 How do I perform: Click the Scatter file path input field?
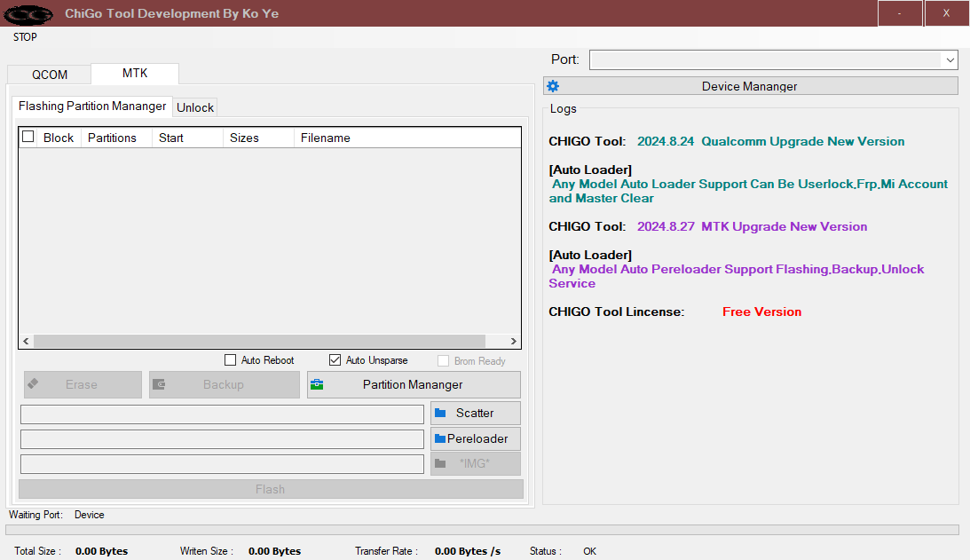[220, 414]
